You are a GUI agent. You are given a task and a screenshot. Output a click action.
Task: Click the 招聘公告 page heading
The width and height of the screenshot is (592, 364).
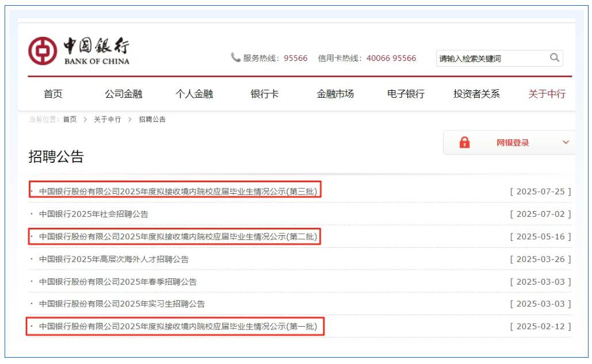pos(56,156)
